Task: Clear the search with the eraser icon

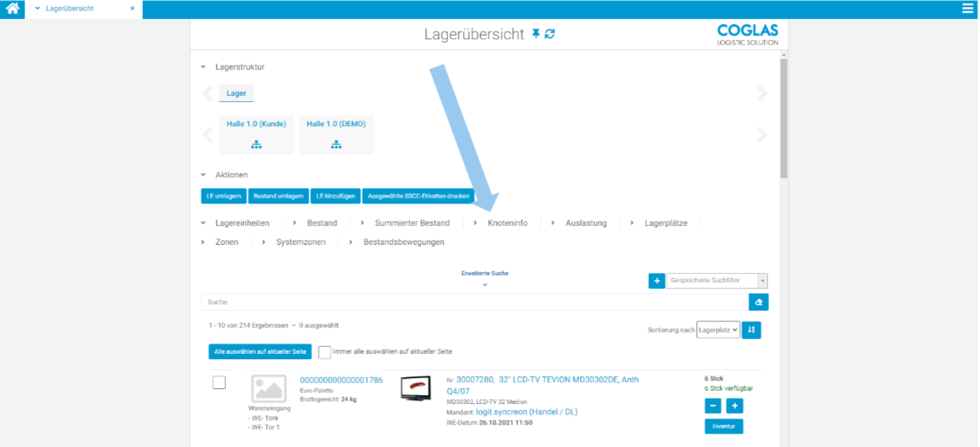Action: click(758, 302)
